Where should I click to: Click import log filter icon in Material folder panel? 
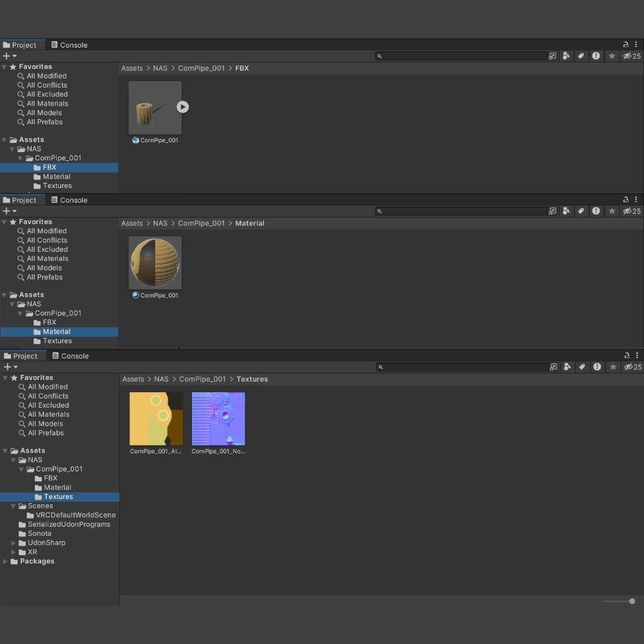[596, 211]
